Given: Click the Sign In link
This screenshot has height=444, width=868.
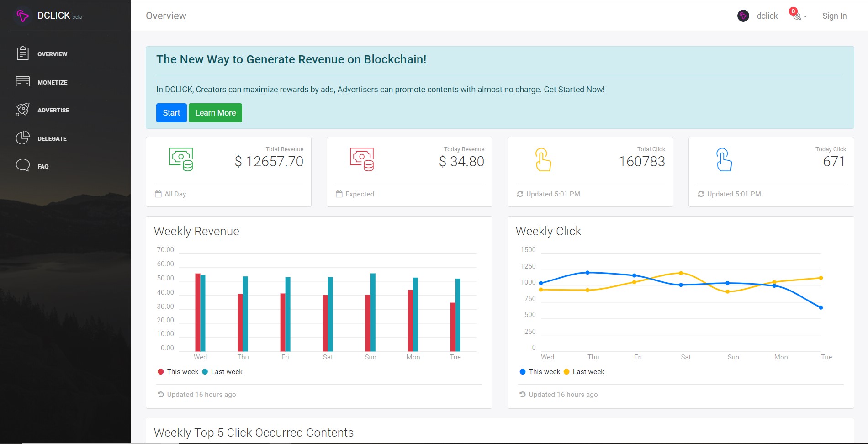Looking at the screenshot, I should click(834, 16).
